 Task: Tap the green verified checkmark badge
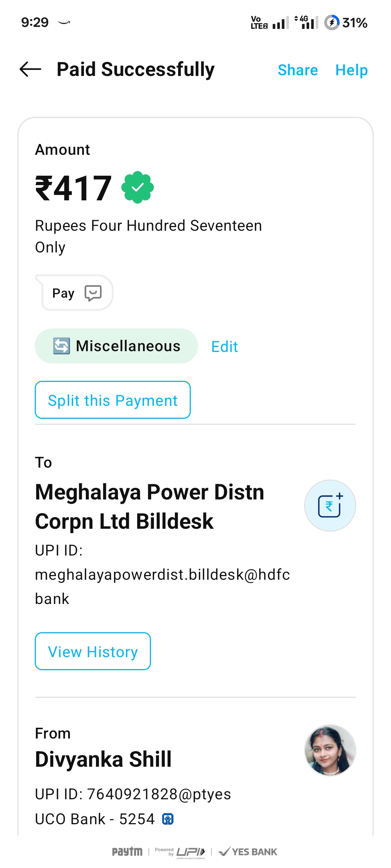click(x=138, y=187)
